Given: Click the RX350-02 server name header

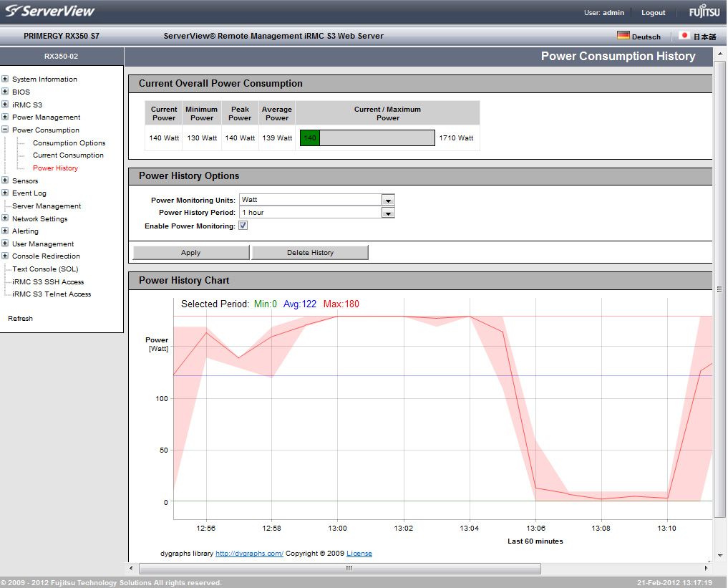Looking at the screenshot, I should [62, 56].
